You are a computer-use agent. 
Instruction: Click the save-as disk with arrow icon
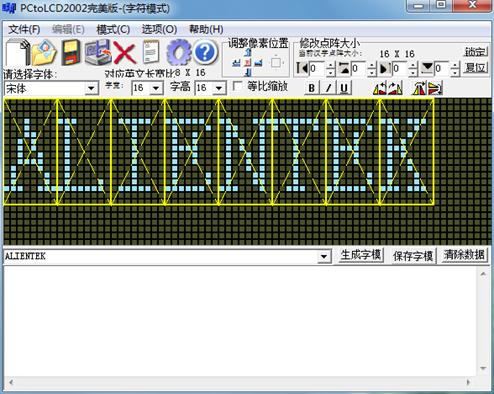[x=98, y=52]
